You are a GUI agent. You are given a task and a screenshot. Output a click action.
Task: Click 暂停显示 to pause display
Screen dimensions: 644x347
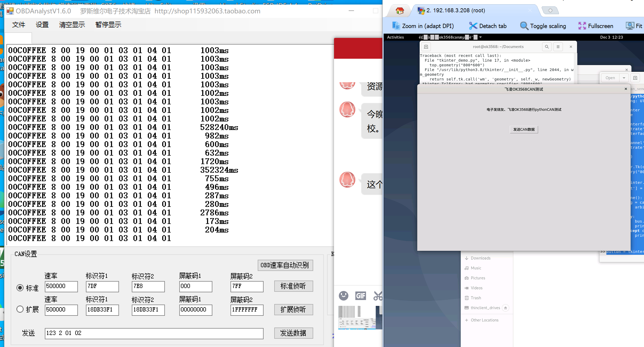[x=108, y=25]
